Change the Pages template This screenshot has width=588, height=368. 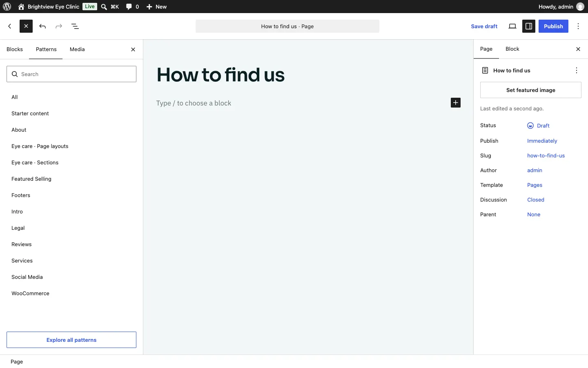coord(535,185)
